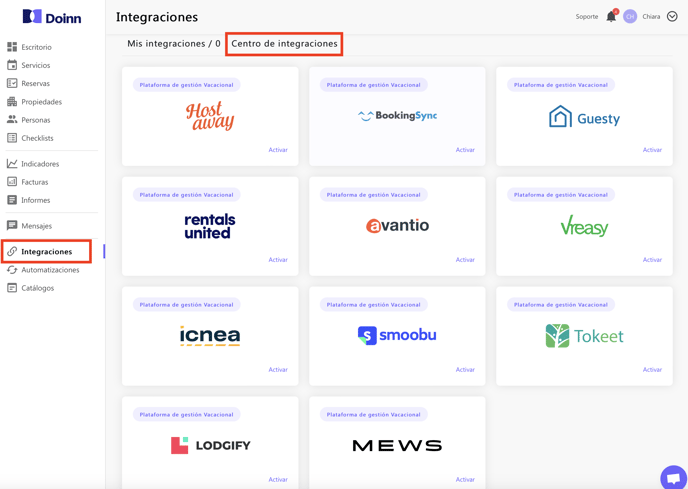This screenshot has height=489, width=688.
Task: Activate the Guesty integration
Action: click(x=652, y=150)
